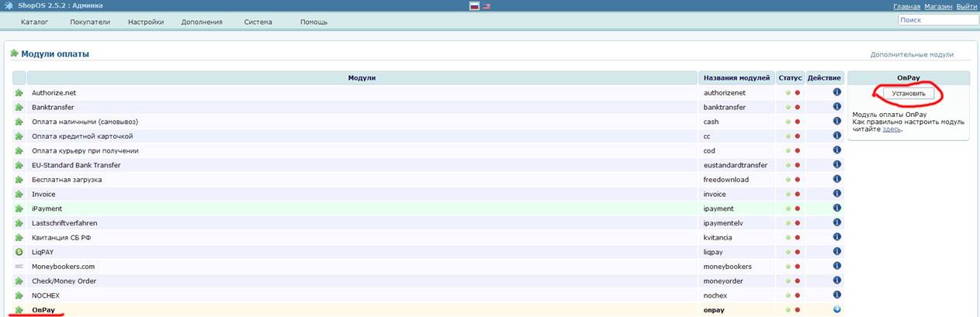Click the Поиск search field

point(937,20)
